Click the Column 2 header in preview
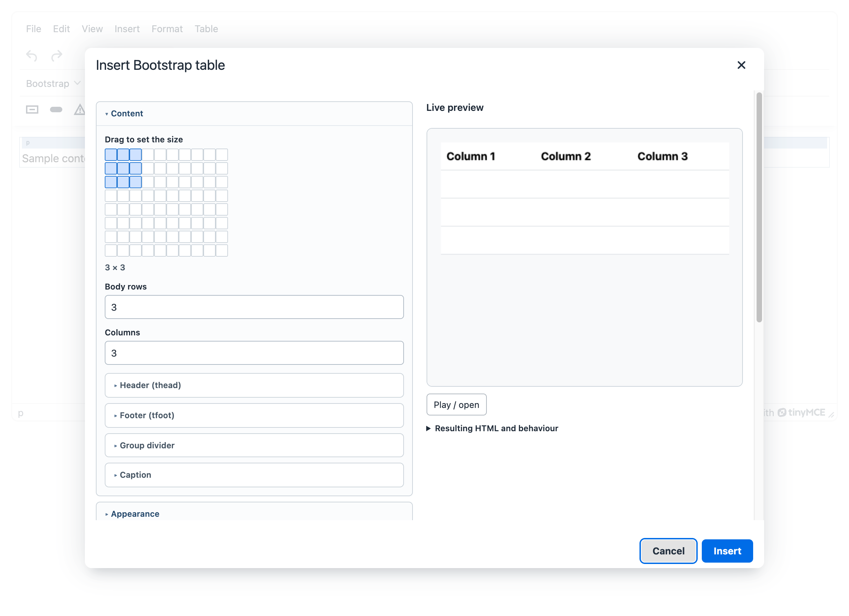 click(x=566, y=156)
